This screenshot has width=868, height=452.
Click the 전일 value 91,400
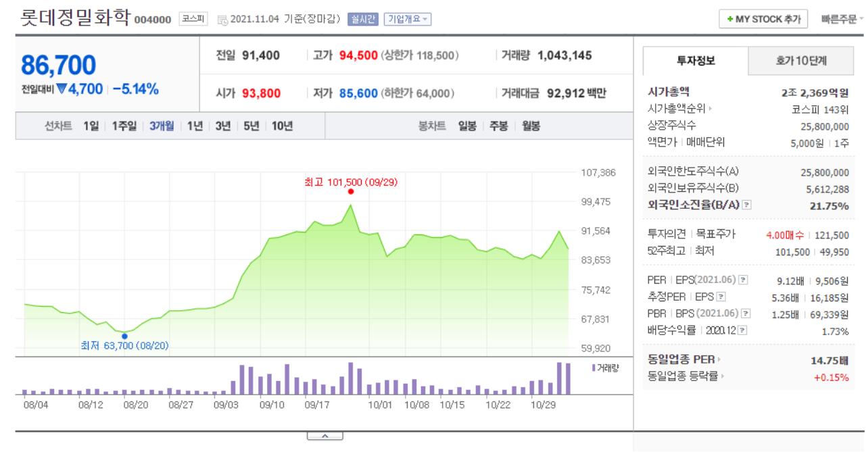coord(262,55)
